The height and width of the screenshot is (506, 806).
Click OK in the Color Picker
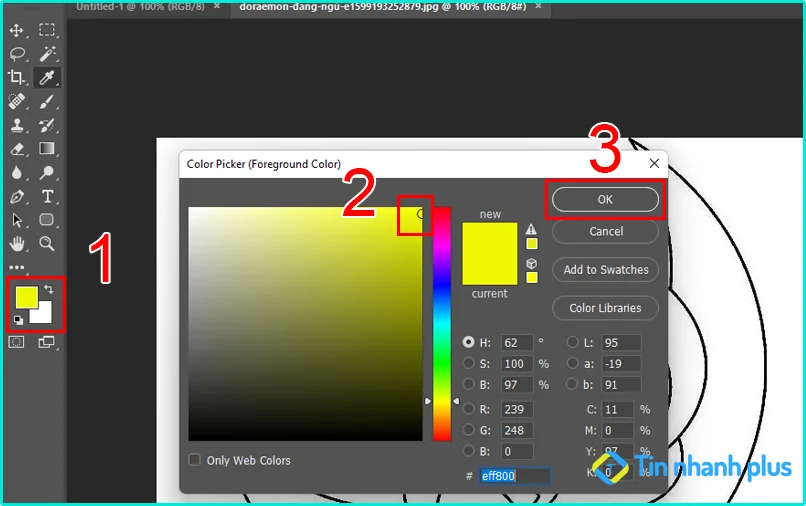click(x=605, y=199)
